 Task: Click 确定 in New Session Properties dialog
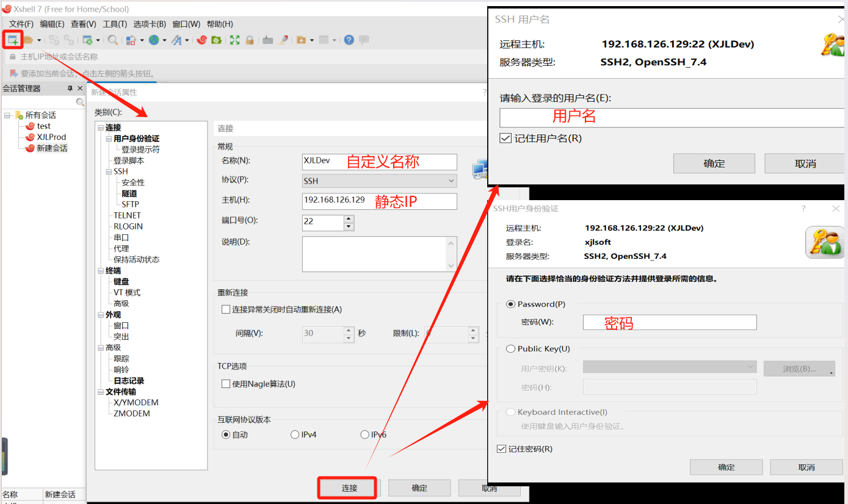coord(419,488)
